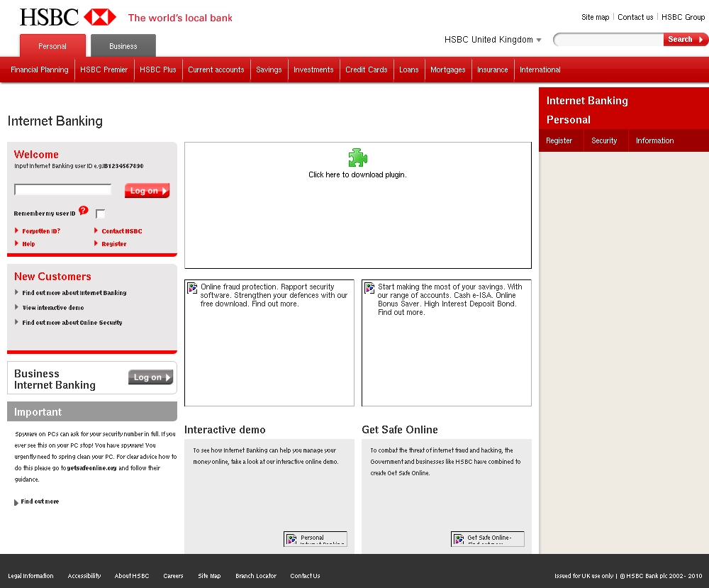Click the Contact HSBC link
This screenshot has height=588, width=709.
(122, 231)
